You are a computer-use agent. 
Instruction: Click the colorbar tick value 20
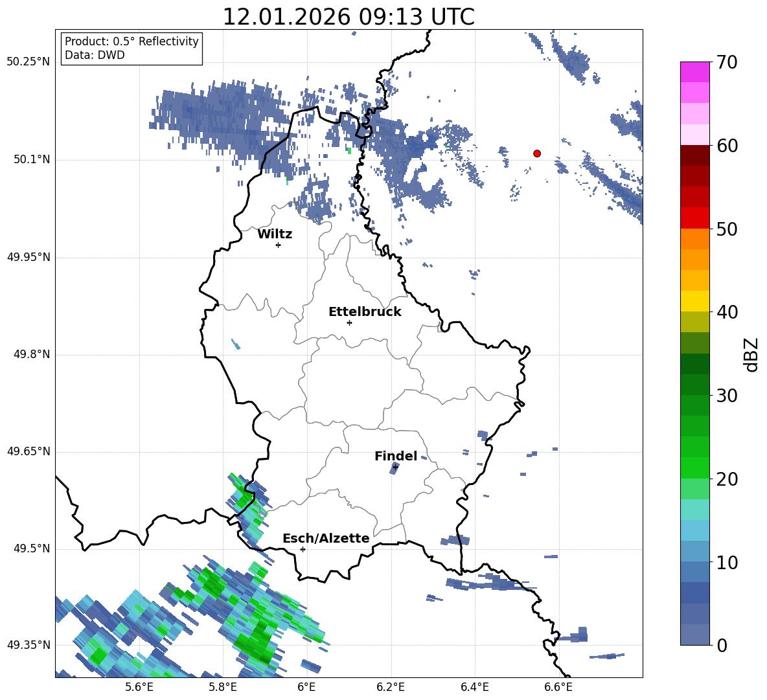727,479
